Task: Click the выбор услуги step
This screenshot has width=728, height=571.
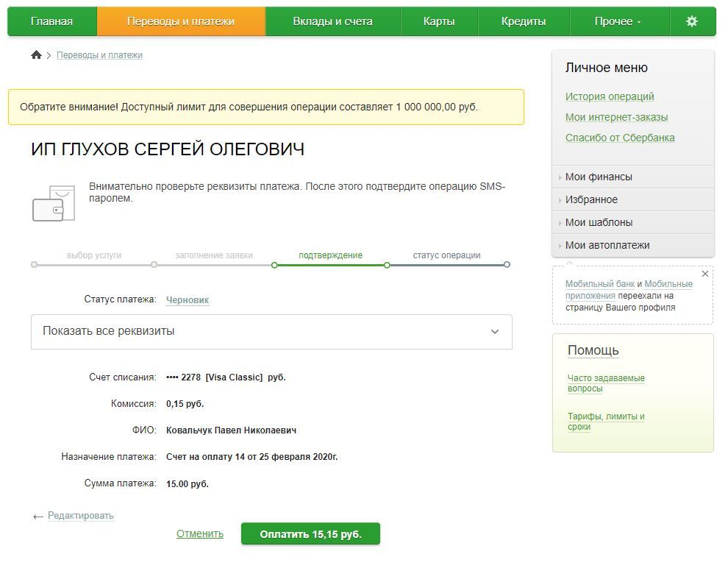Action: (x=94, y=255)
